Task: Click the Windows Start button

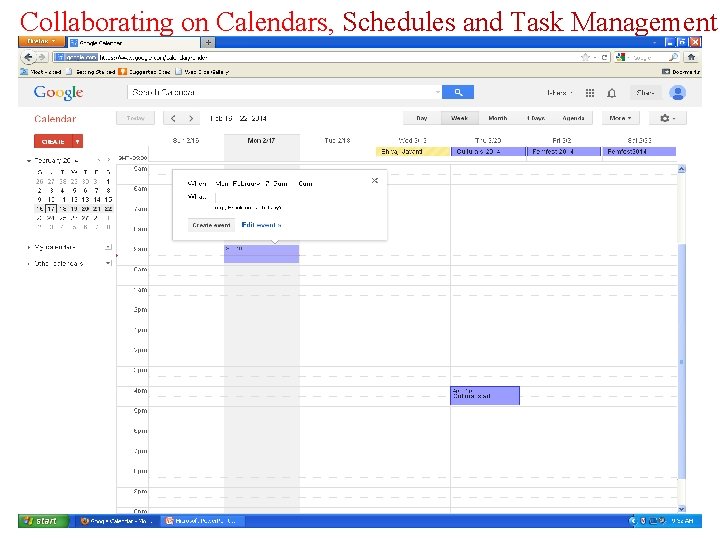Action: pos(44,521)
